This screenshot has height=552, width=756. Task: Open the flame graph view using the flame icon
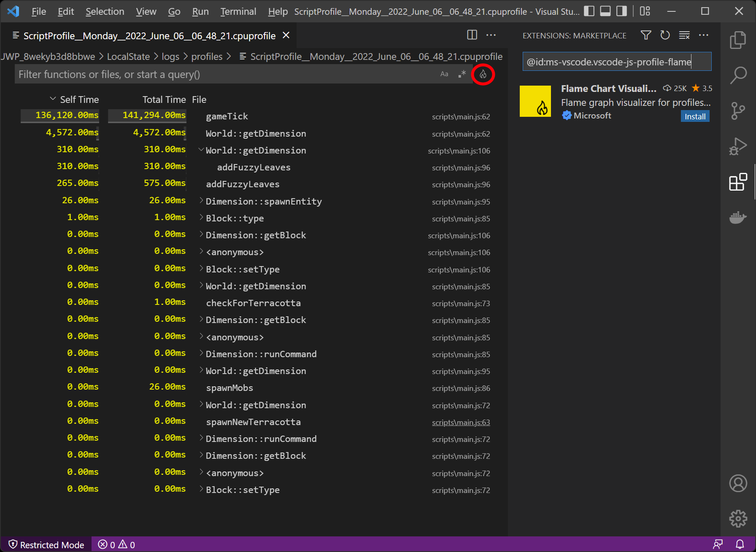coord(483,74)
